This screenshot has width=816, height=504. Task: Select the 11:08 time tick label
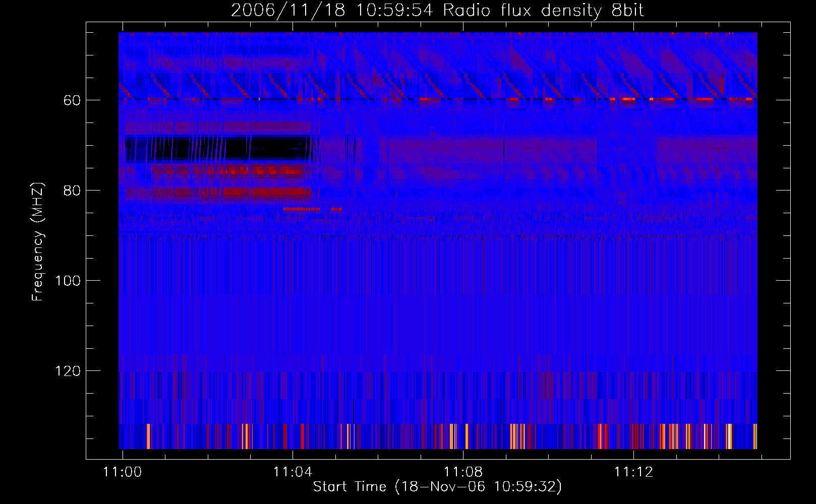coord(463,472)
